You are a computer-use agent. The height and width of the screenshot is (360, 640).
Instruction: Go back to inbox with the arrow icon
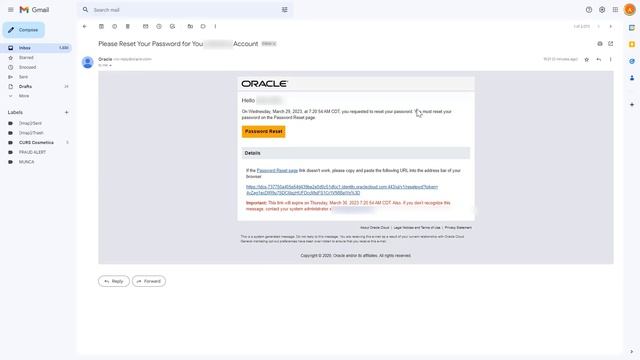point(84,27)
